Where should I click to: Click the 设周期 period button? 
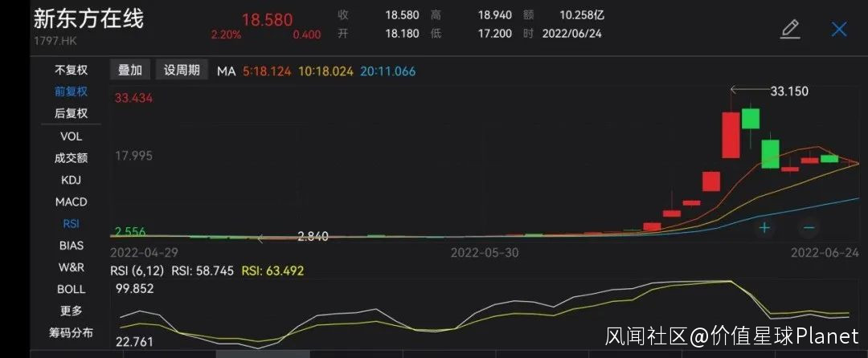[182, 70]
